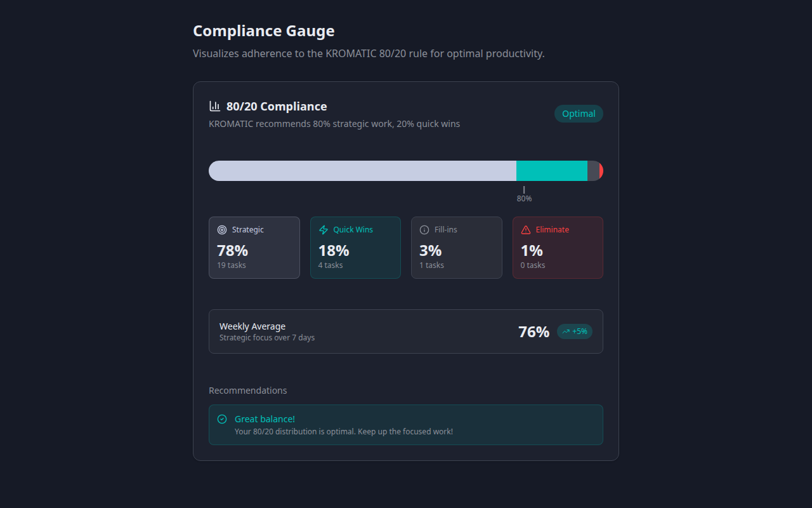Click the alert triangle icon on Eliminate card

(525, 229)
